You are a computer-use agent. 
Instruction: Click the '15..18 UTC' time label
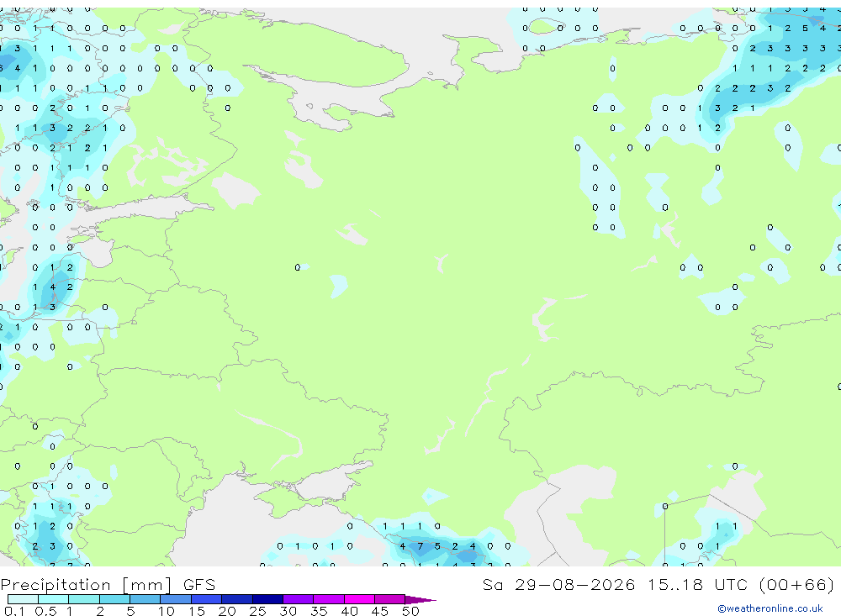click(698, 584)
